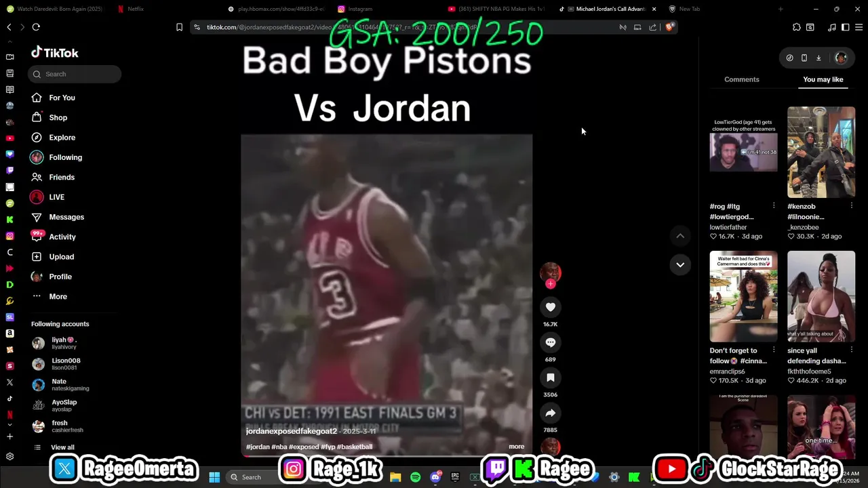
Task: Open followed account AyoSlap
Action: coord(64,405)
